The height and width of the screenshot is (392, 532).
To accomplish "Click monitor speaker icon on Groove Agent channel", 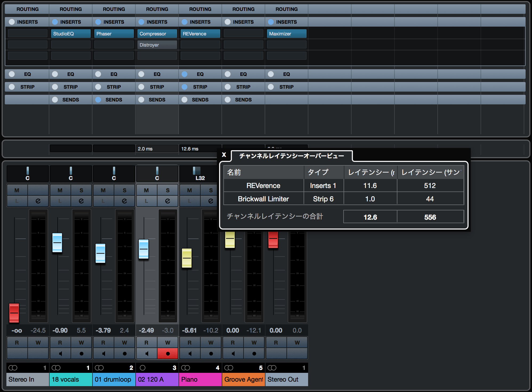I will point(233,354).
